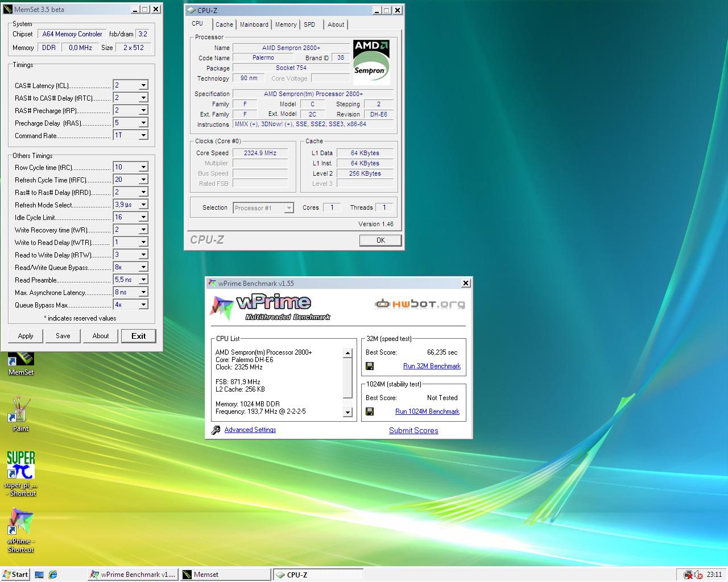The image size is (728, 582).
Task: Open the Start menu
Action: [x=15, y=575]
